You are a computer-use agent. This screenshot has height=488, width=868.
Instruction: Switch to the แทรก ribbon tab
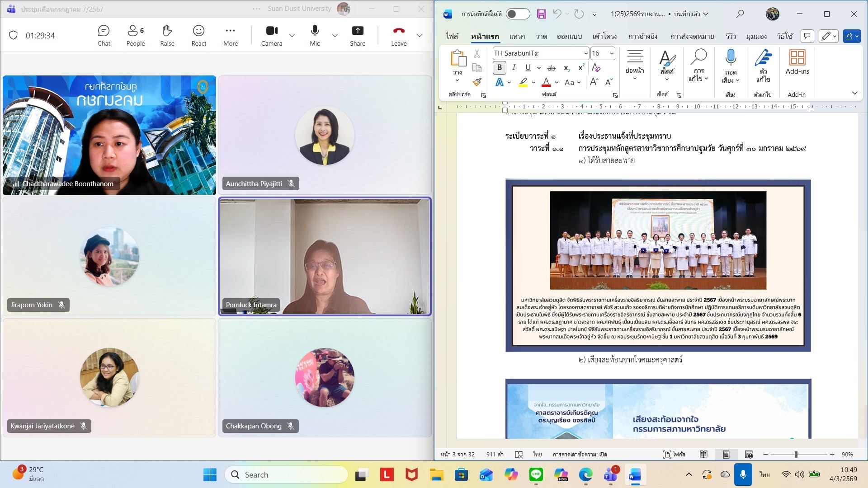pos(517,36)
